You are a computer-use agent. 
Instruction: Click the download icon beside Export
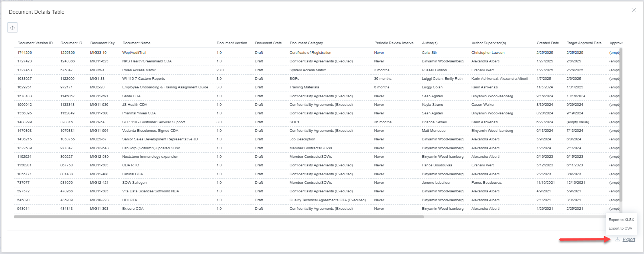pos(617,239)
